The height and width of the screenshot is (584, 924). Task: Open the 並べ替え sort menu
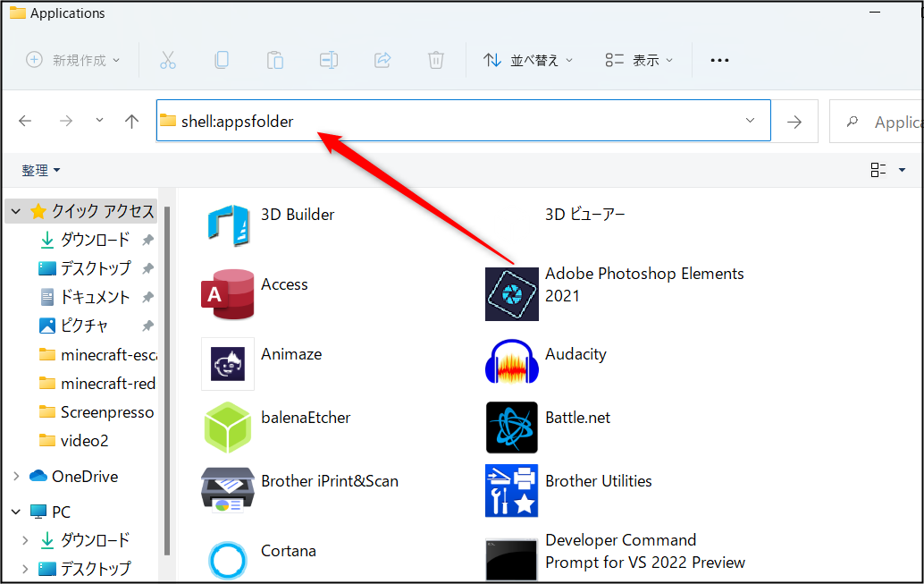click(x=528, y=60)
